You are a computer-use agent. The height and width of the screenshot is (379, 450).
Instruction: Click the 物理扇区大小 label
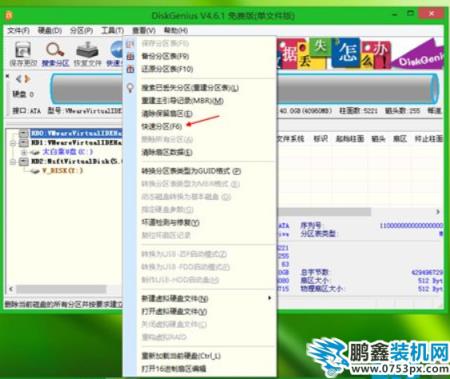click(322, 289)
